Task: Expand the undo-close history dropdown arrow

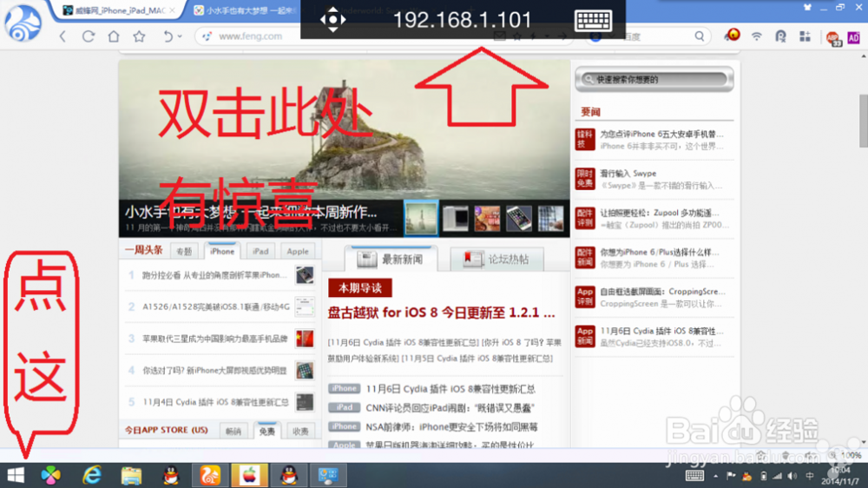Action: pyautogui.click(x=180, y=36)
